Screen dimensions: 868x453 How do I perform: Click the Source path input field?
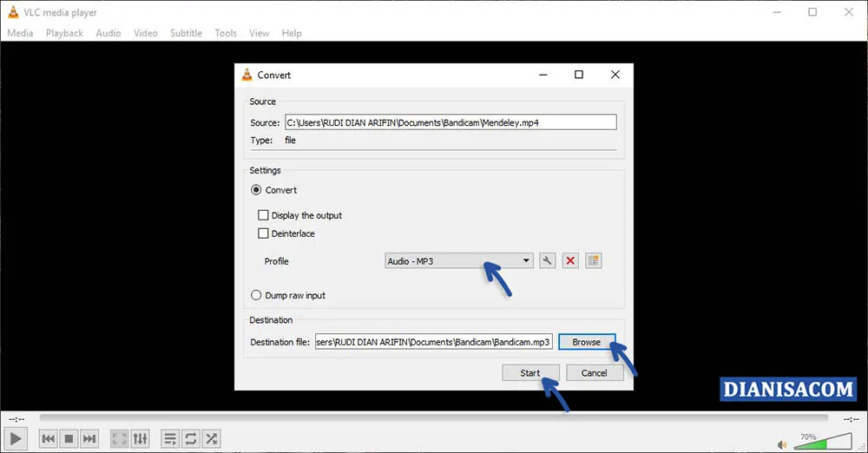click(x=450, y=122)
